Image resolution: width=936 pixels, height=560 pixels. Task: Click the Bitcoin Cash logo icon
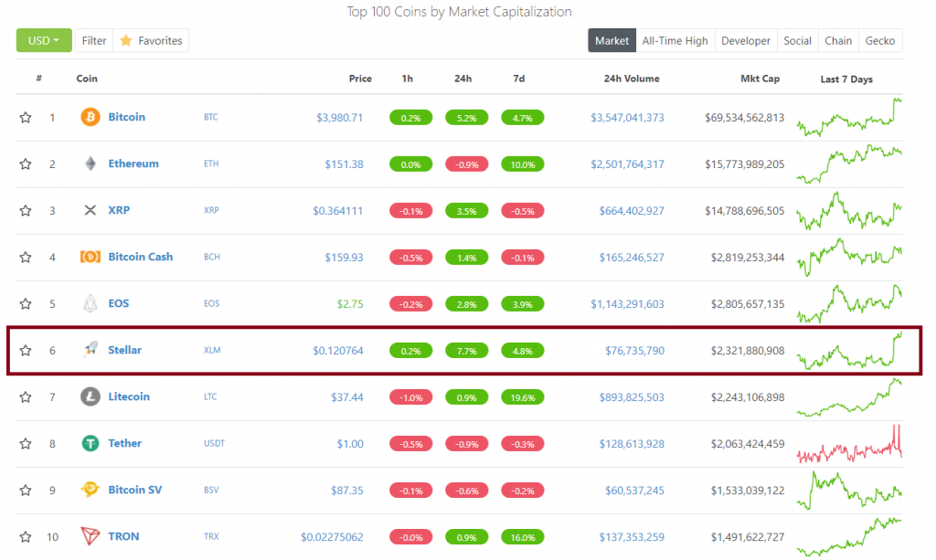90,257
